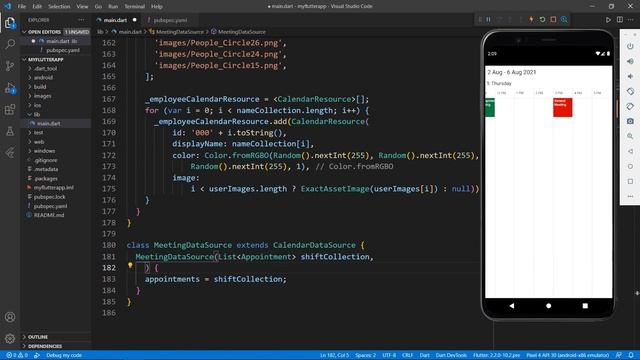The height and width of the screenshot is (360, 640).
Task: Rotate emulator left icon
Action: click(x=630, y=91)
